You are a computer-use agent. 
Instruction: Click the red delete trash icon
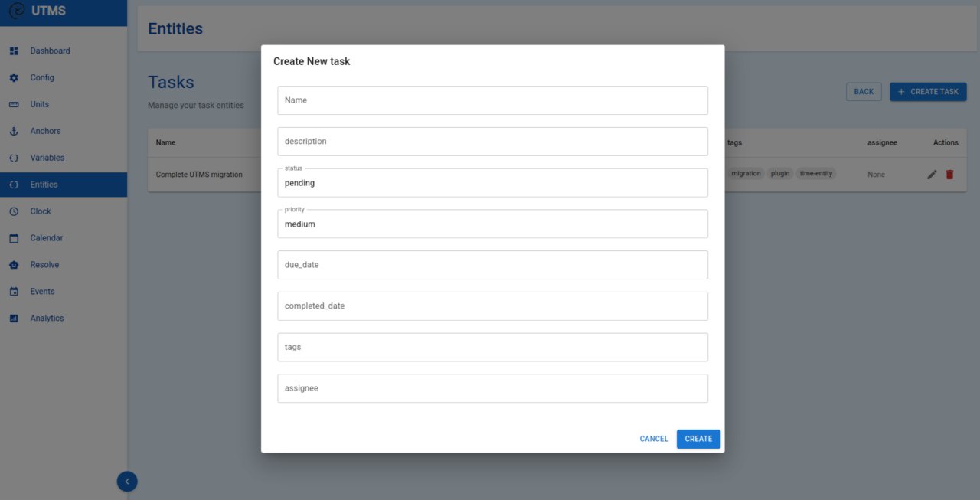pyautogui.click(x=949, y=175)
